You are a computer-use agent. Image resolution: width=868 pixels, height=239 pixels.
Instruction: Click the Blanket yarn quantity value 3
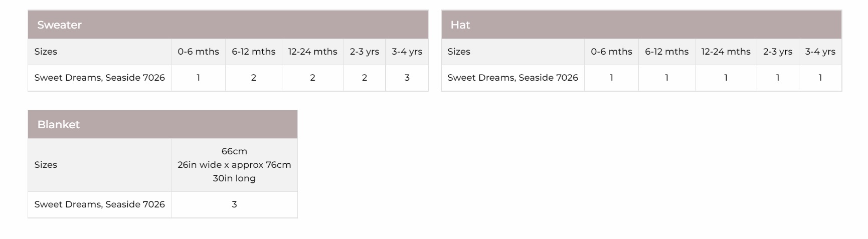[x=234, y=204]
